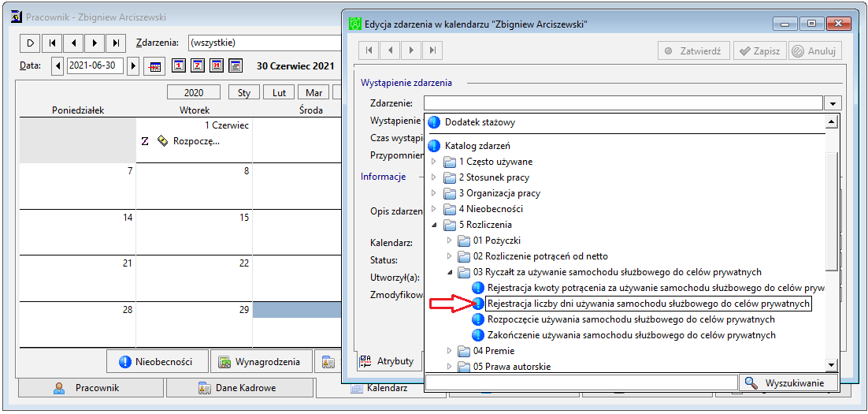Select the Katalog zdarzeń root item
The image size is (868, 414).
[477, 147]
